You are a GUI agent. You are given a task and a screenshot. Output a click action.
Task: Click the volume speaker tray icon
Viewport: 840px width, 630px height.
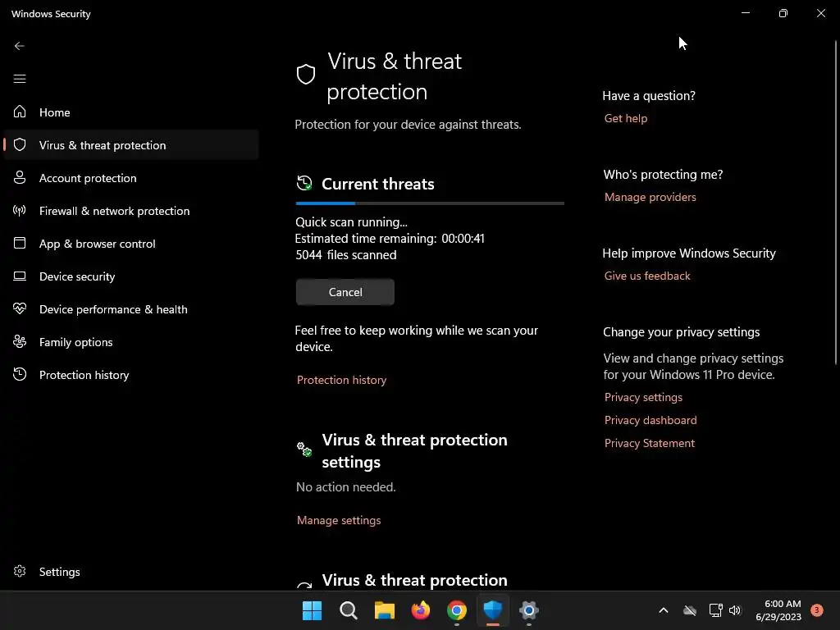tap(735, 610)
